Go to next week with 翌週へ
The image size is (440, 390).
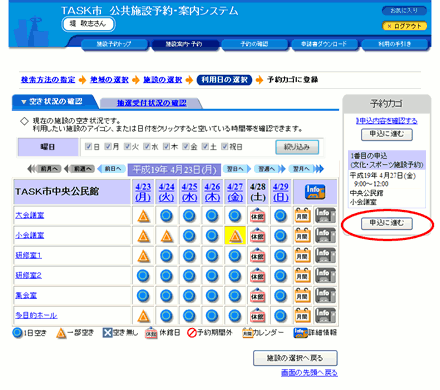click(x=270, y=169)
